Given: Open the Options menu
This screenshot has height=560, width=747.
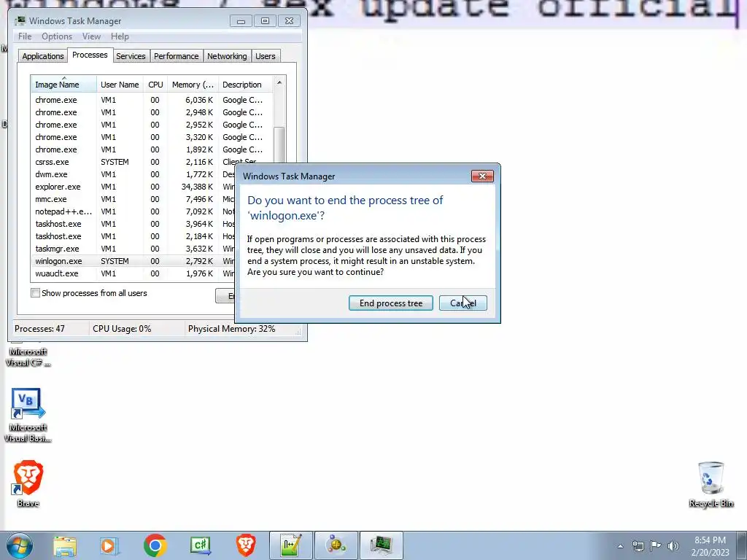Looking at the screenshot, I should (x=57, y=36).
